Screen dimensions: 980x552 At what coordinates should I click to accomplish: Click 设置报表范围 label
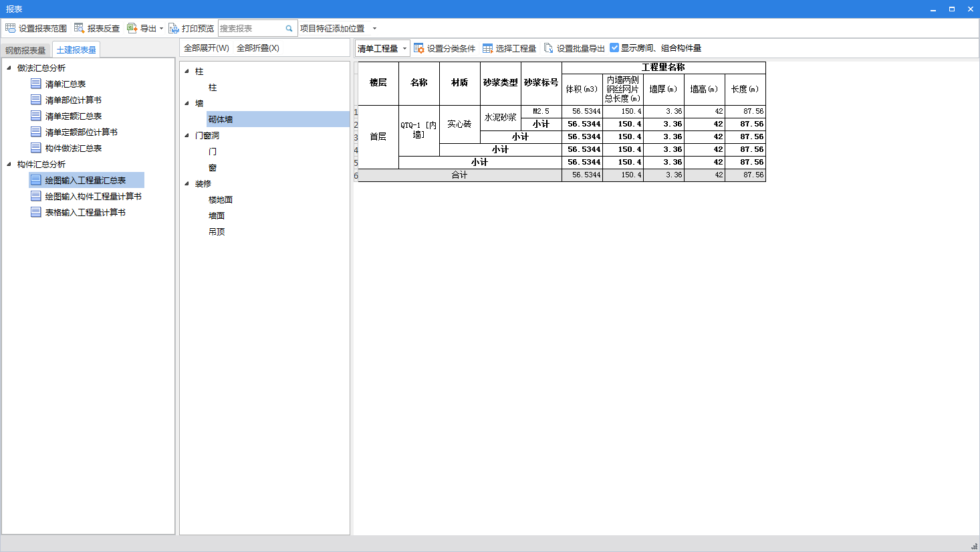[43, 29]
